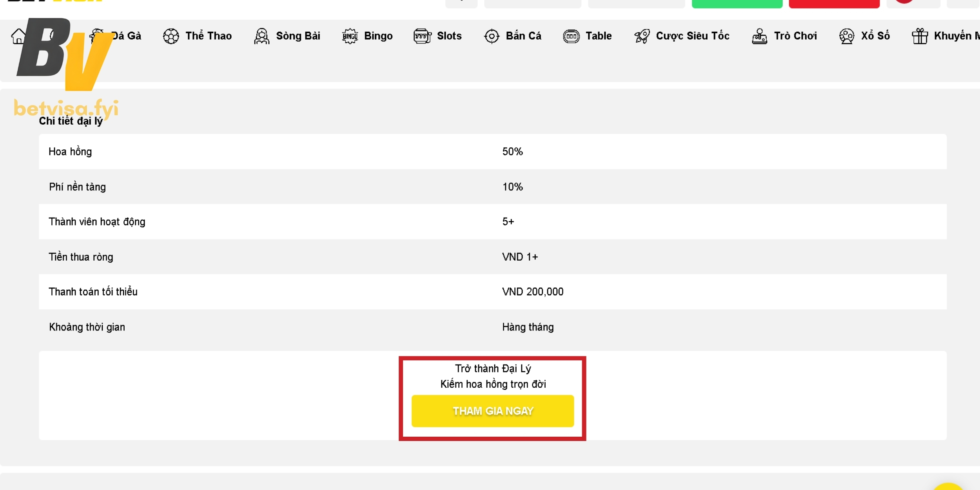Click the yellow floating circle bottom right
Screen dimensions: 980x490
pyautogui.click(x=949, y=487)
